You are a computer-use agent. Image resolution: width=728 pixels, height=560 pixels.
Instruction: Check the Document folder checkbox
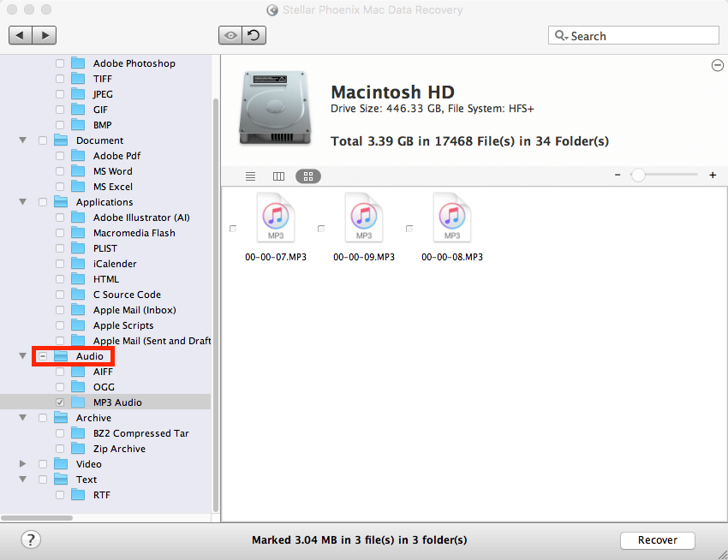tap(43, 140)
